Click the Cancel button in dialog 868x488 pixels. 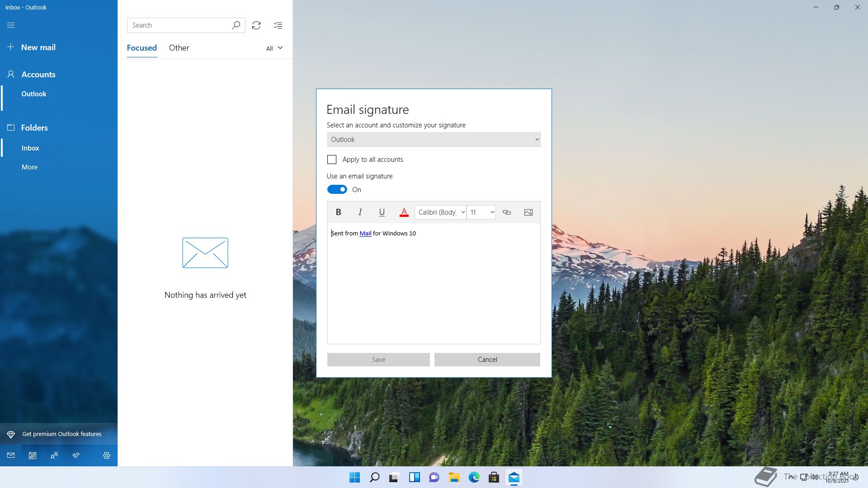pos(487,360)
